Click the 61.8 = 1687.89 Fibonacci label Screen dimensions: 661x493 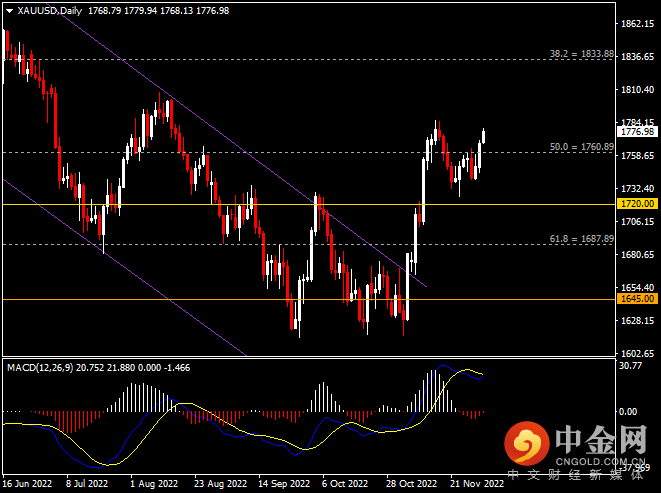tap(581, 239)
